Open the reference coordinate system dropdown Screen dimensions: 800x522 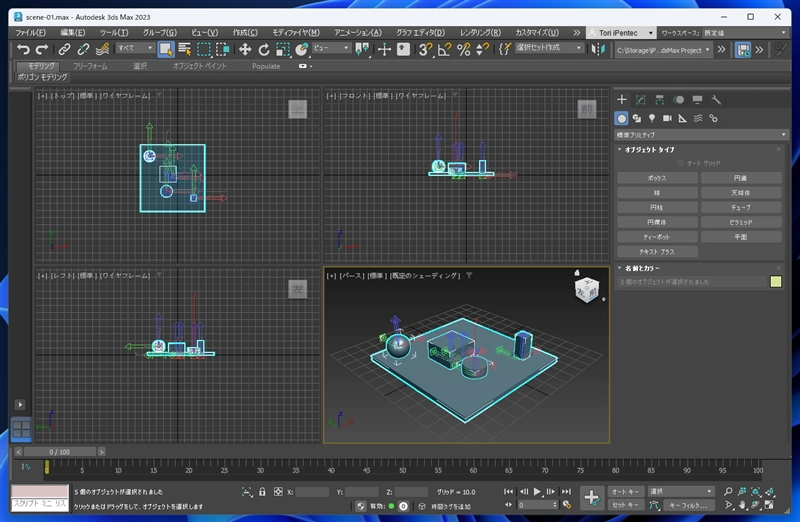pyautogui.click(x=331, y=48)
